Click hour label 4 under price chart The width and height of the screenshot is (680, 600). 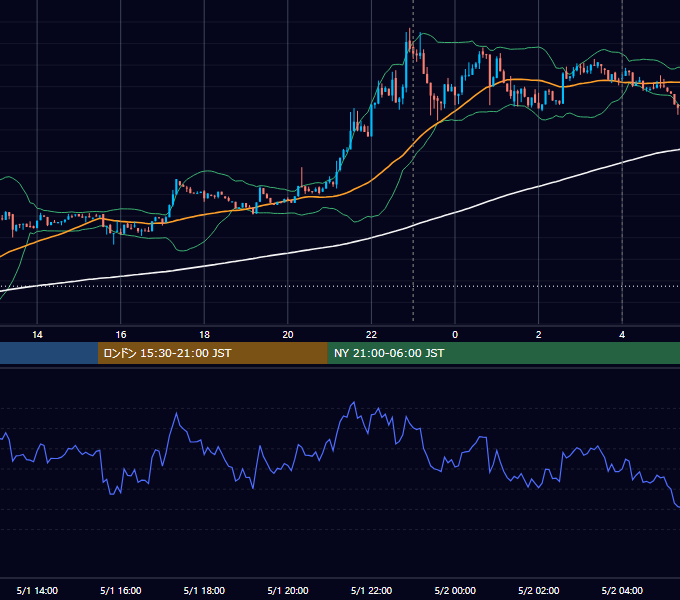click(622, 335)
